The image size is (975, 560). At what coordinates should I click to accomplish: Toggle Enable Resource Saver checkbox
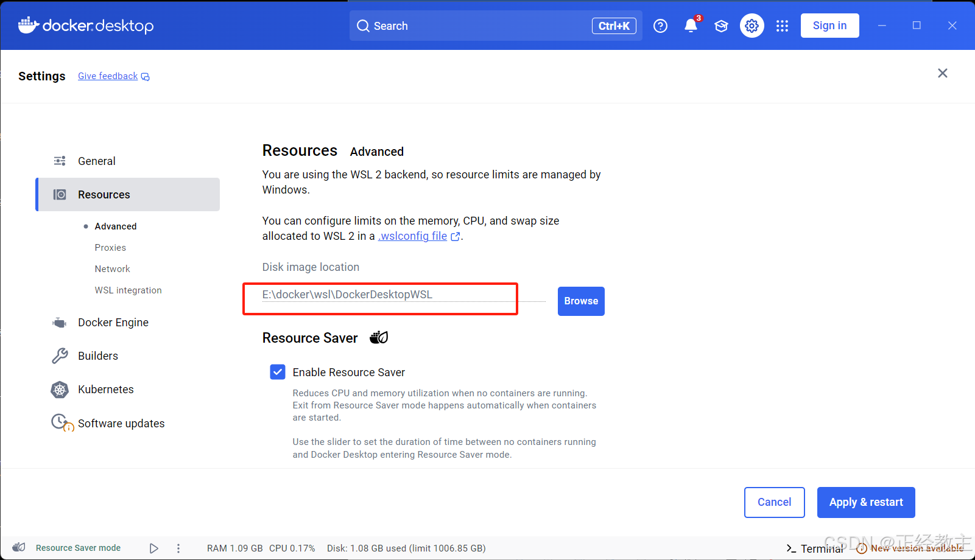pyautogui.click(x=278, y=372)
